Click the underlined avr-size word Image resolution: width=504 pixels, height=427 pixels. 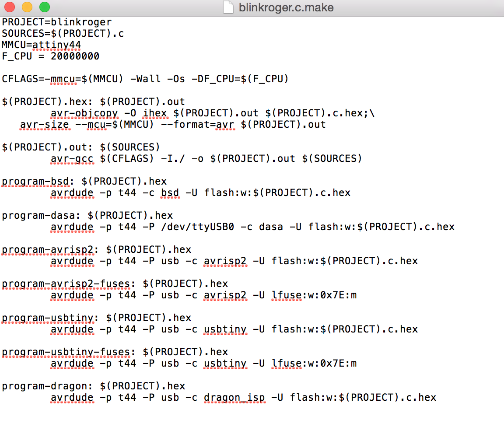coord(44,125)
